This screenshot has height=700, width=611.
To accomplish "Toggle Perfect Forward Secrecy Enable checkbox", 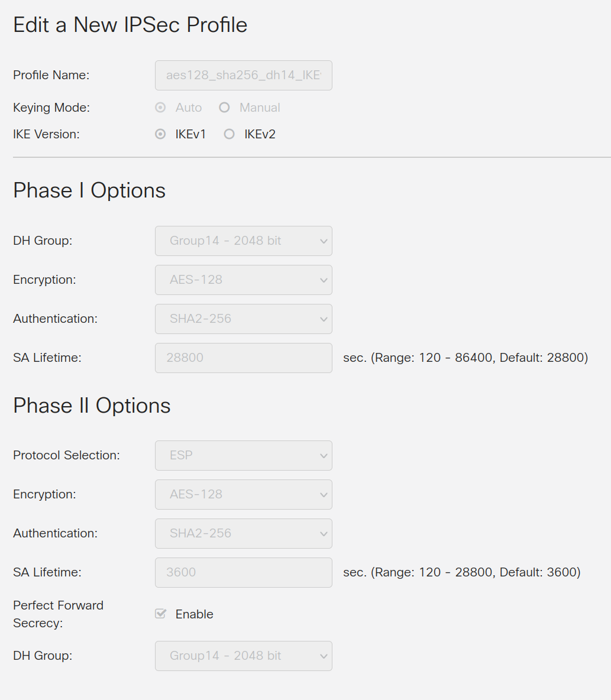I will (x=160, y=614).
